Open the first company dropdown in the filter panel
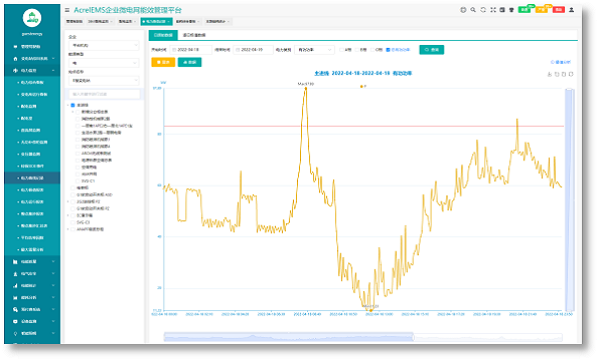This screenshot has height=360, width=600. (x=104, y=45)
